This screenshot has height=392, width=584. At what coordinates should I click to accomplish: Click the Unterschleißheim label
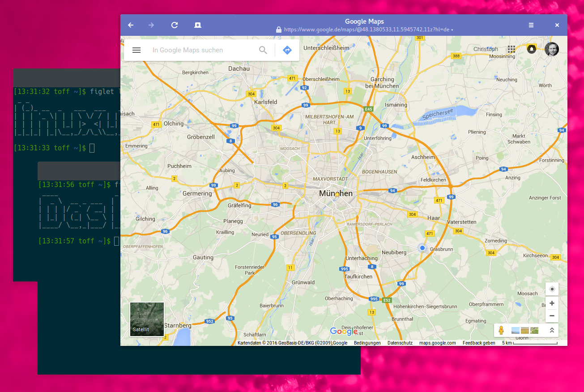pos(326,48)
